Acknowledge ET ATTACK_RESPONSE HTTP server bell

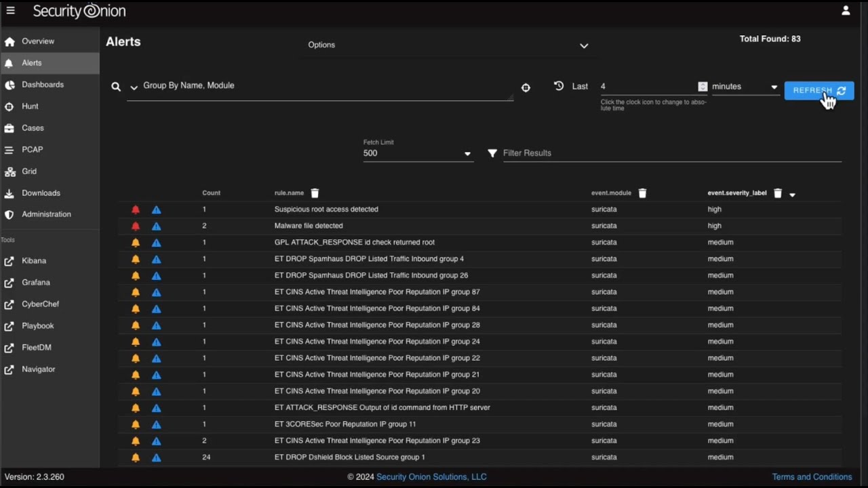[136, 408]
